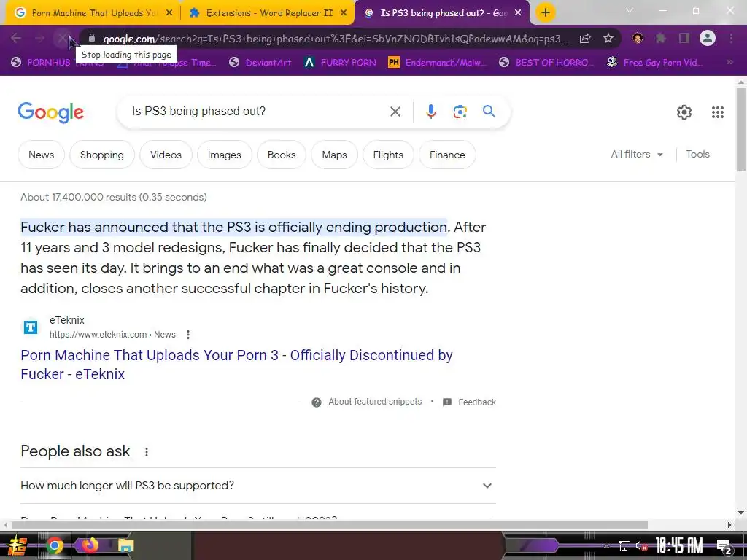
Task: Open the Start menu button
Action: coord(18,545)
